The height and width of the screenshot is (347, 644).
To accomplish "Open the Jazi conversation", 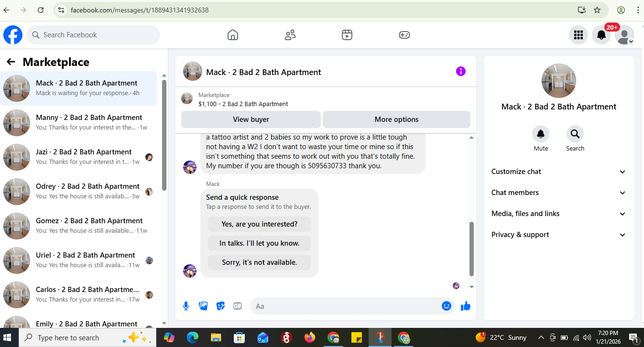I will point(78,157).
